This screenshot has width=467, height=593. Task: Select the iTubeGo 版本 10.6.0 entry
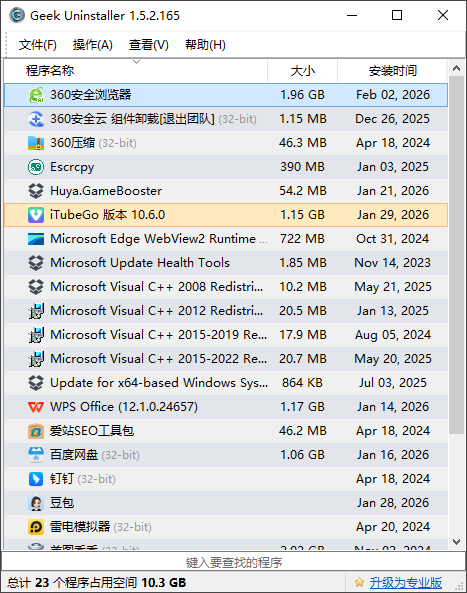107,215
